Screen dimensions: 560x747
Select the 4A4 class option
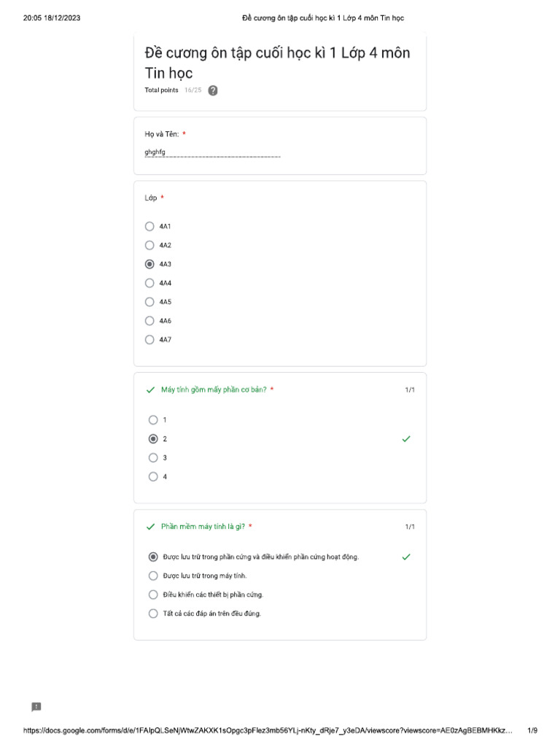click(x=149, y=283)
